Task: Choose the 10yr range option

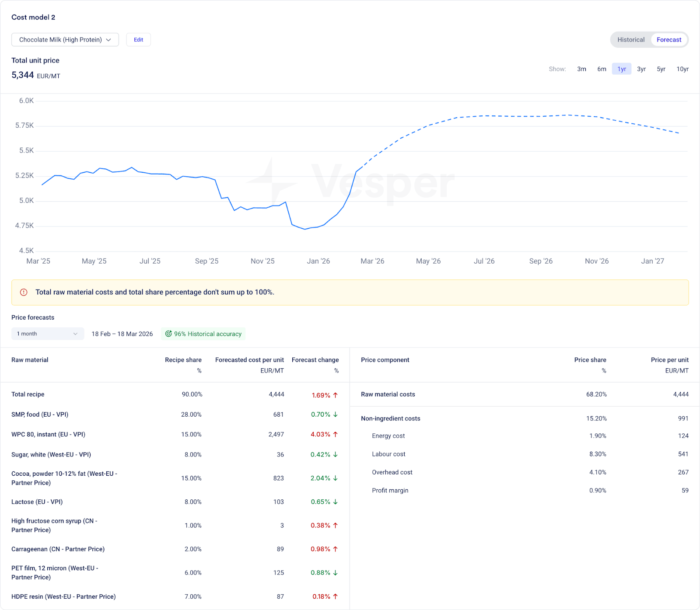Action: [x=682, y=69]
